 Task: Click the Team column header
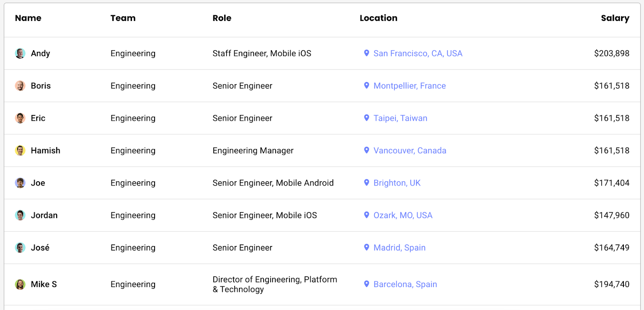coord(123,18)
